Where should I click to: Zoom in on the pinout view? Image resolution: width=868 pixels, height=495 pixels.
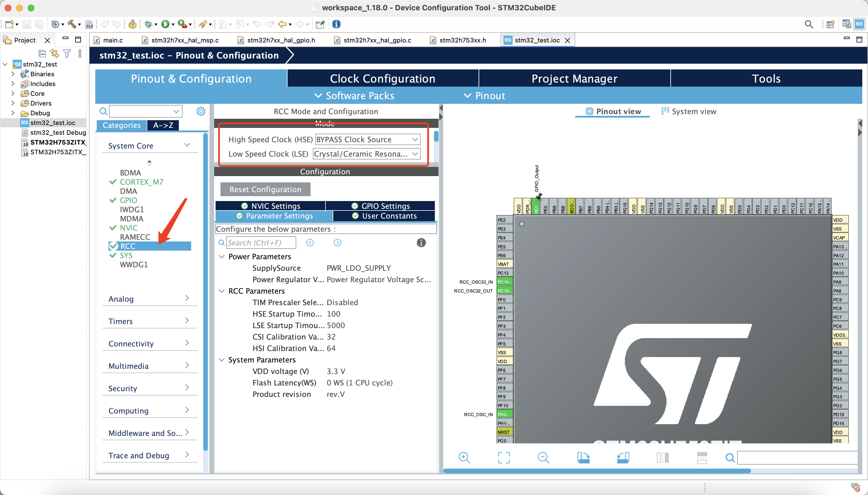(464, 458)
